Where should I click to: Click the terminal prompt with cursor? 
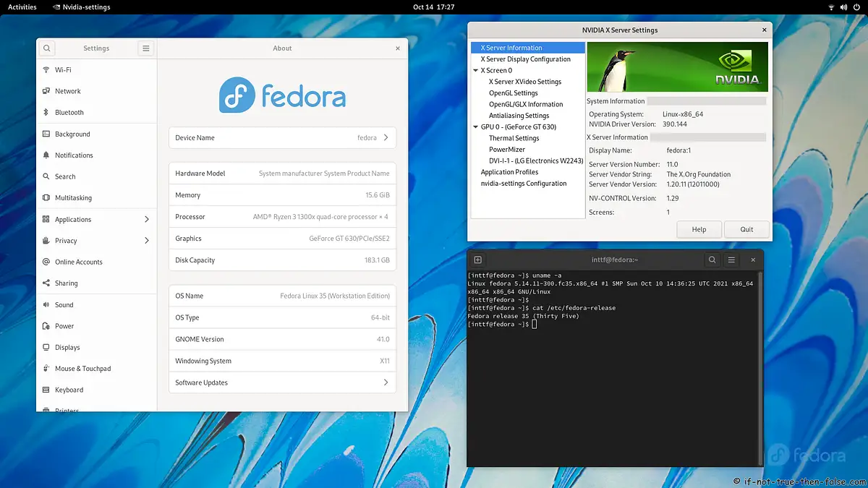[x=502, y=325]
